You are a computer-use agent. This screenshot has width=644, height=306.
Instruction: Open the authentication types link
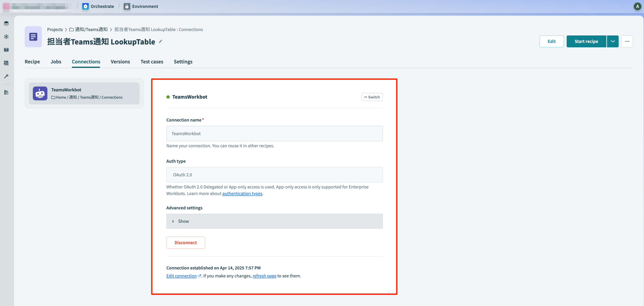[242, 193]
